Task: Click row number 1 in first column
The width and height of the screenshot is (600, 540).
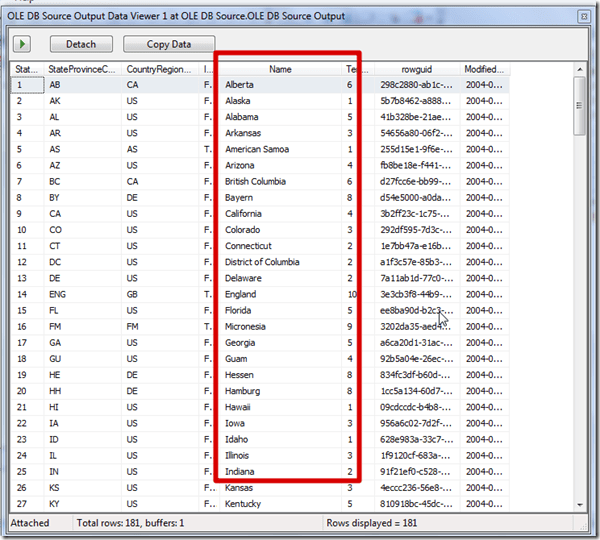Action: click(x=20, y=85)
